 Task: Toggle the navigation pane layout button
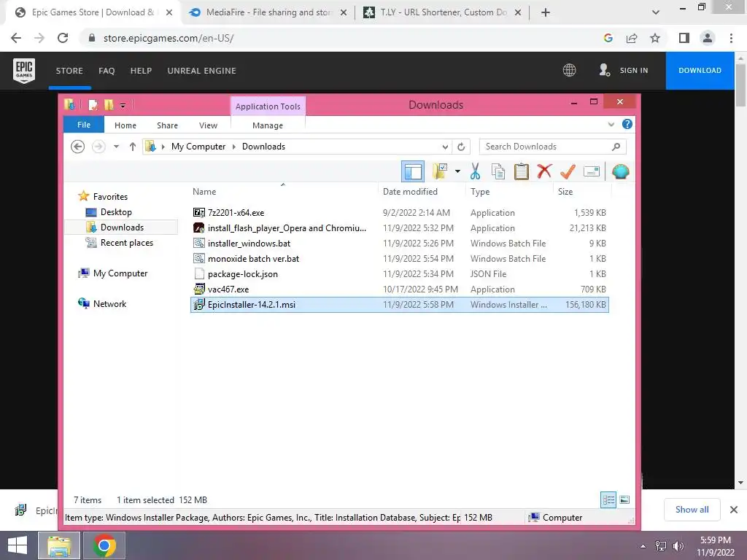click(x=413, y=171)
